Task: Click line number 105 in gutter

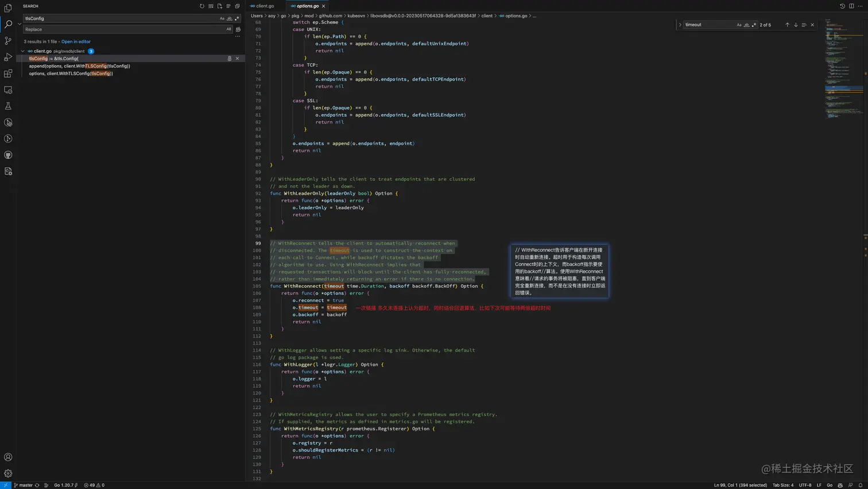Action: (257, 286)
